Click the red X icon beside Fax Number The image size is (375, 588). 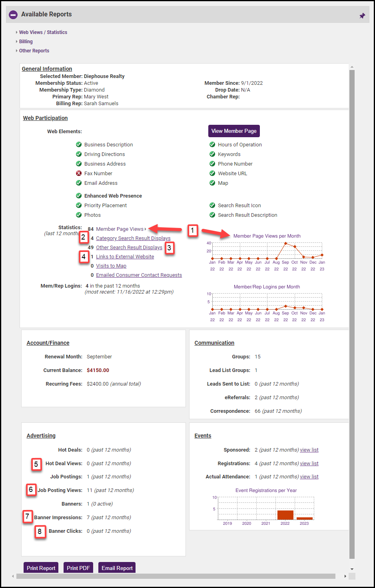click(x=79, y=173)
